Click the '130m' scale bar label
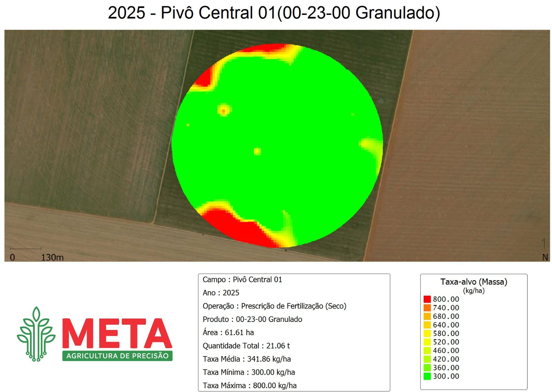The image size is (552, 392). 52,257
